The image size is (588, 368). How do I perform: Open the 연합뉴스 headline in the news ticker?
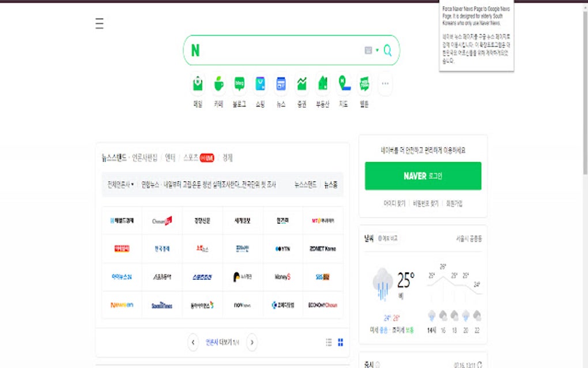(209, 185)
